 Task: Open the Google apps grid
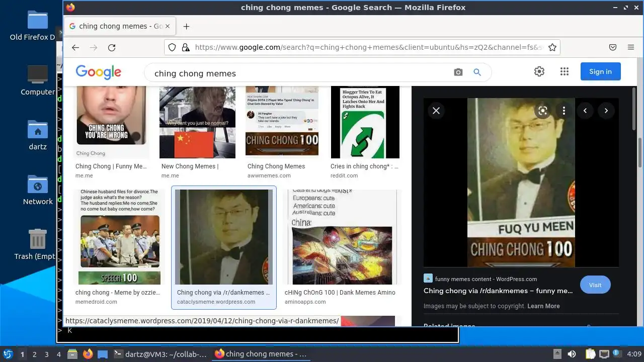(x=565, y=71)
